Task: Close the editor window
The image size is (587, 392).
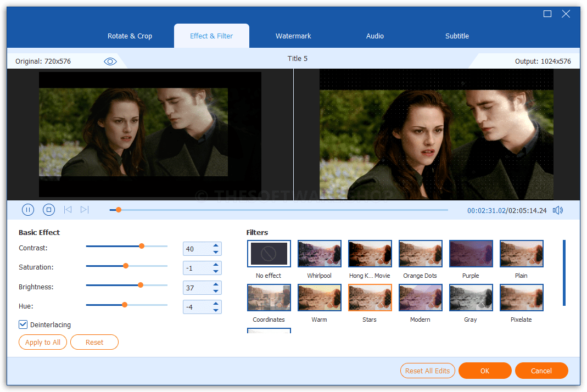Action: (x=566, y=14)
